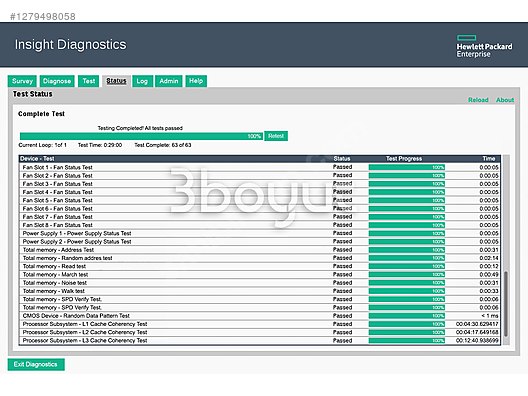Select Fan Slot 6 - Fan Status Test row
The height and width of the screenshot is (396, 528).
(259, 208)
